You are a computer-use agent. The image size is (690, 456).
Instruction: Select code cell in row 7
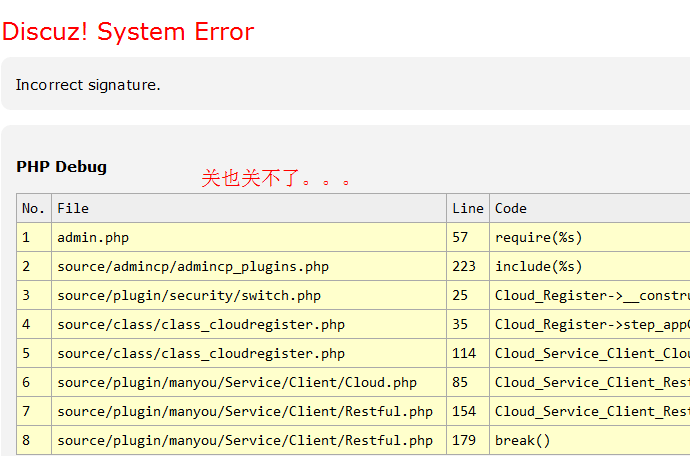(x=590, y=412)
